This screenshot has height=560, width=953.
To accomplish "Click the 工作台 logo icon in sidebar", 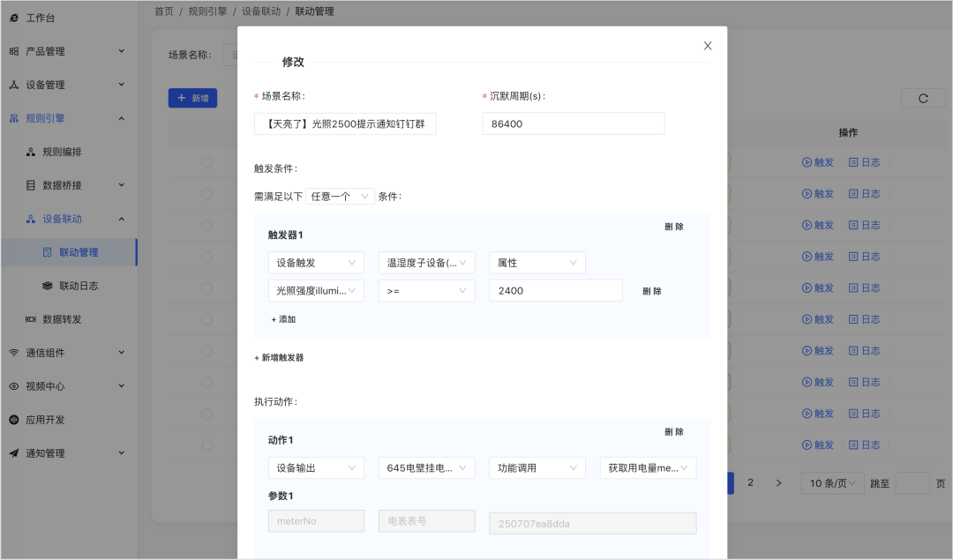I will (14, 18).
